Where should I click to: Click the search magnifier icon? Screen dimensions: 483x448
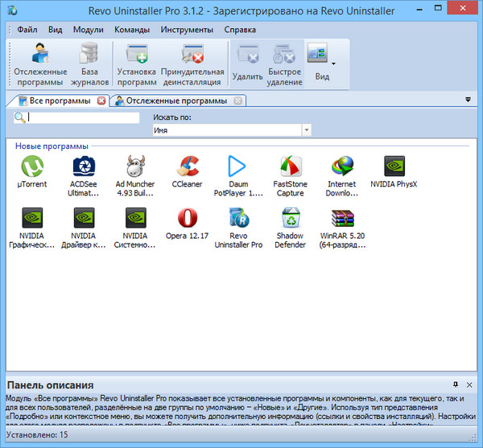pyautogui.click(x=20, y=117)
